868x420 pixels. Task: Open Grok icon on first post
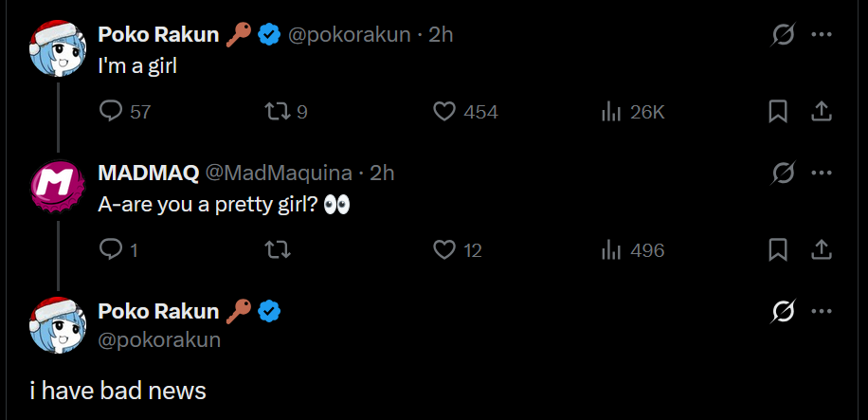click(783, 35)
